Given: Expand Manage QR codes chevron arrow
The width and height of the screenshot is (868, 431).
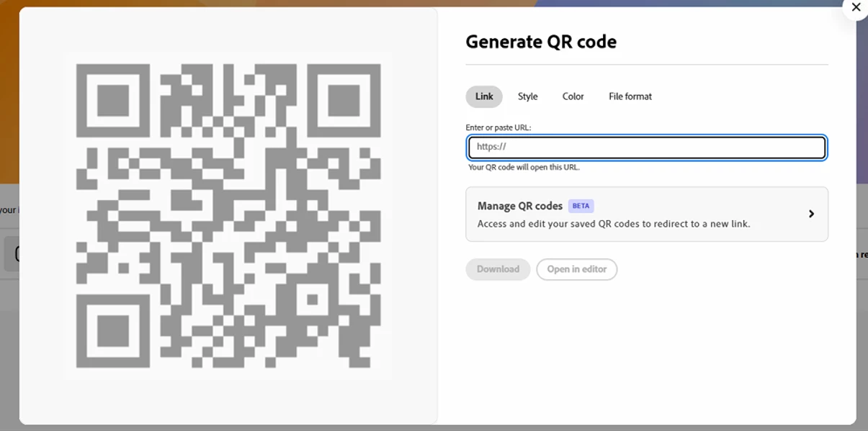Looking at the screenshot, I should (811, 214).
